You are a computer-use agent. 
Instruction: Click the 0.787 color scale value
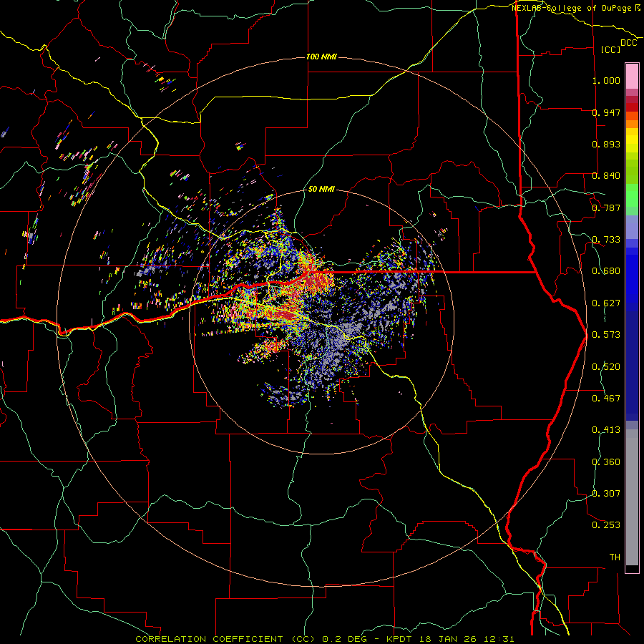click(606, 208)
